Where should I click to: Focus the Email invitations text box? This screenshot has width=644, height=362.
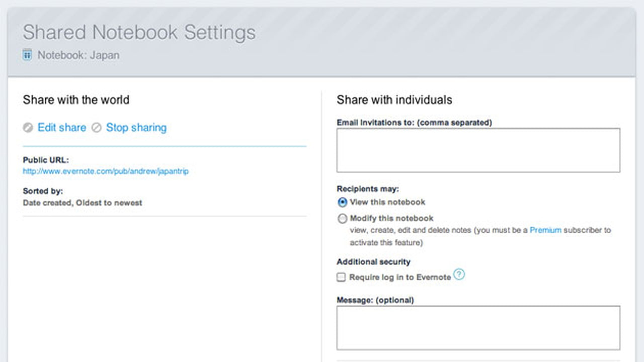(x=478, y=150)
